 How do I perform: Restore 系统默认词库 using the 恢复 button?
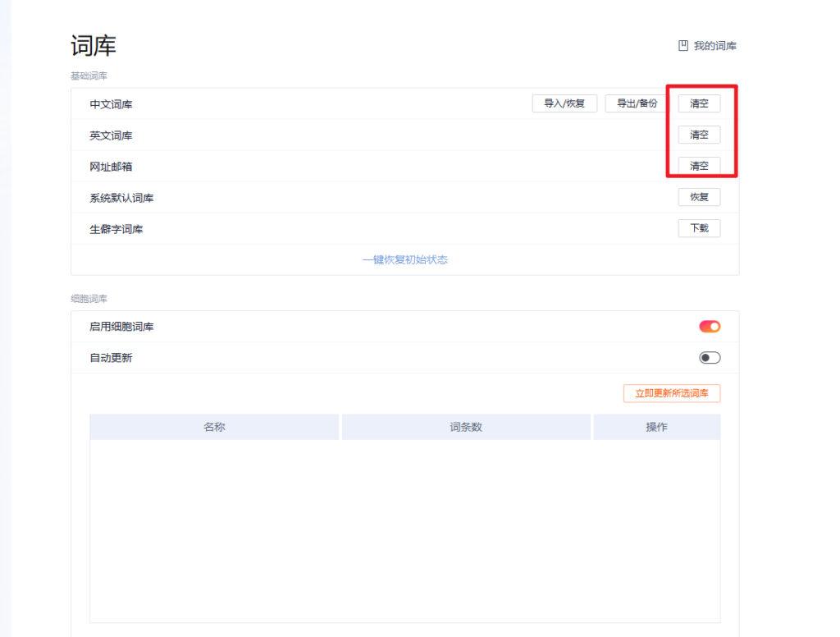pyautogui.click(x=699, y=197)
